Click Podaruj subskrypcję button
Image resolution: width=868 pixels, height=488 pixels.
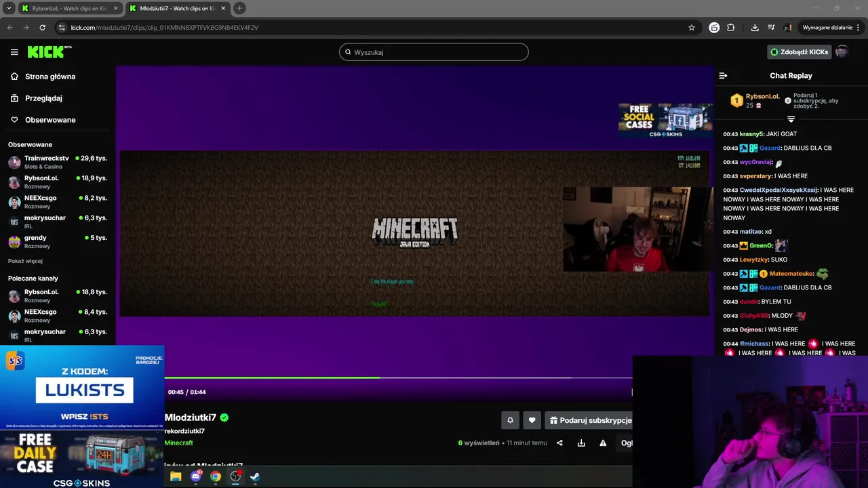click(x=590, y=420)
